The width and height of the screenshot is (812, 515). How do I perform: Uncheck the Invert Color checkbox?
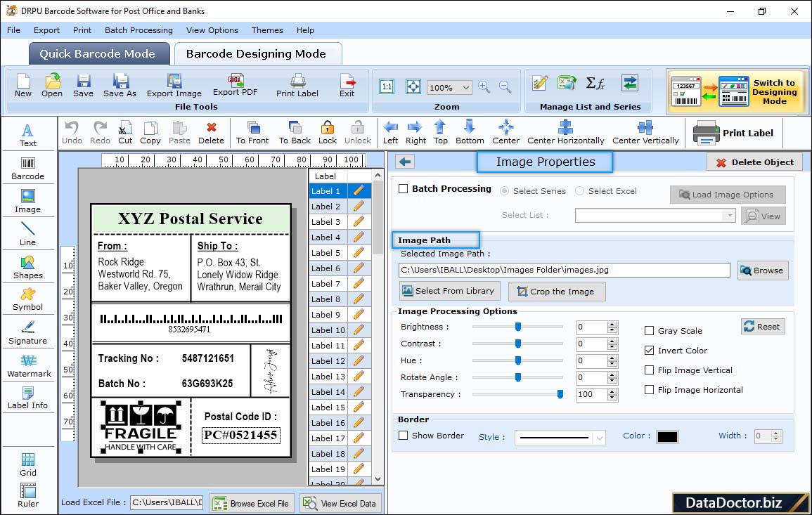tap(649, 351)
